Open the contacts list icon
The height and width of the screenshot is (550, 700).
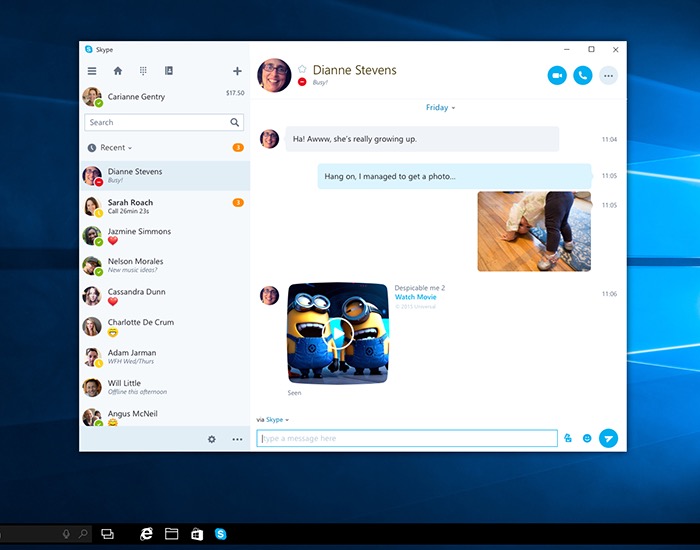pos(169,71)
